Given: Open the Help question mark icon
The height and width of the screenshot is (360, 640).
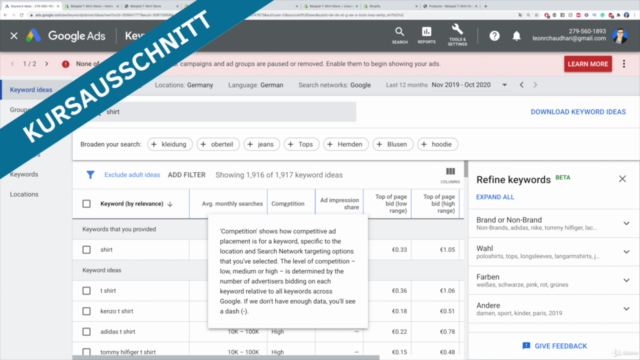Looking at the screenshot, I should coord(494,36).
